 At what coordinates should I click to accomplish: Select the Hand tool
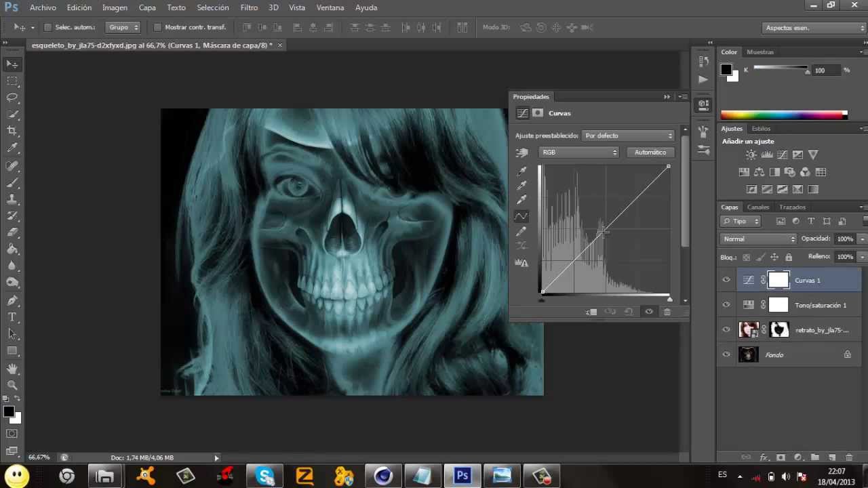[12, 369]
